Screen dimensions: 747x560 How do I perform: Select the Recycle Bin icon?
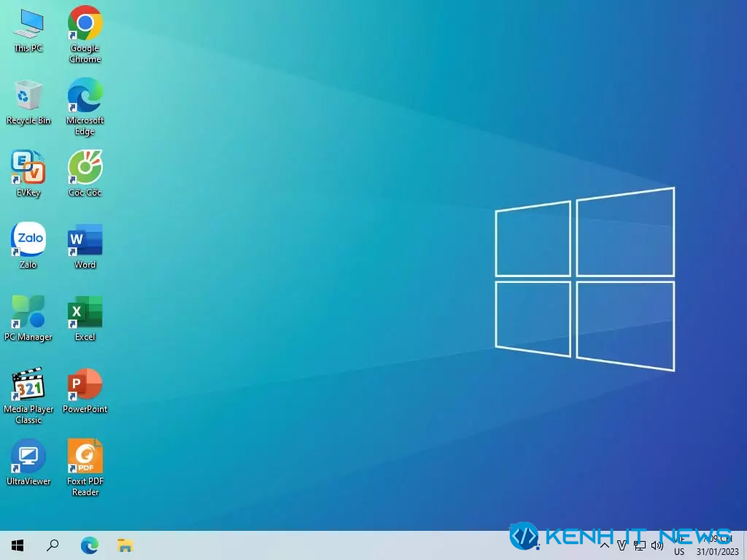28,102
